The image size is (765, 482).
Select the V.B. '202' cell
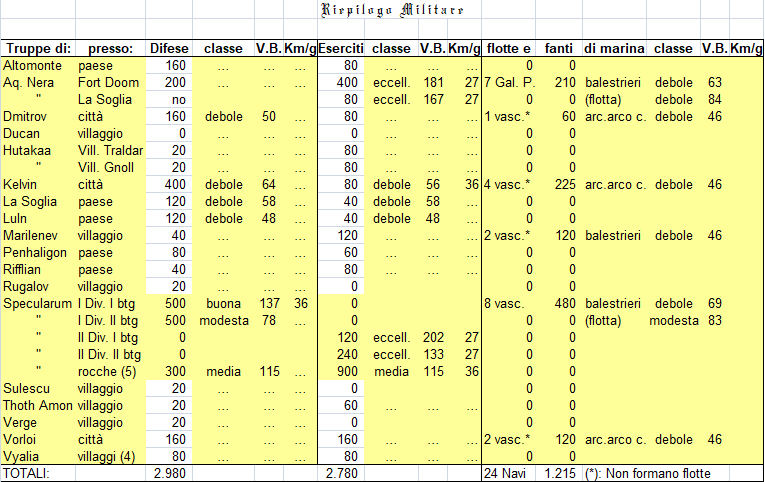[433, 338]
